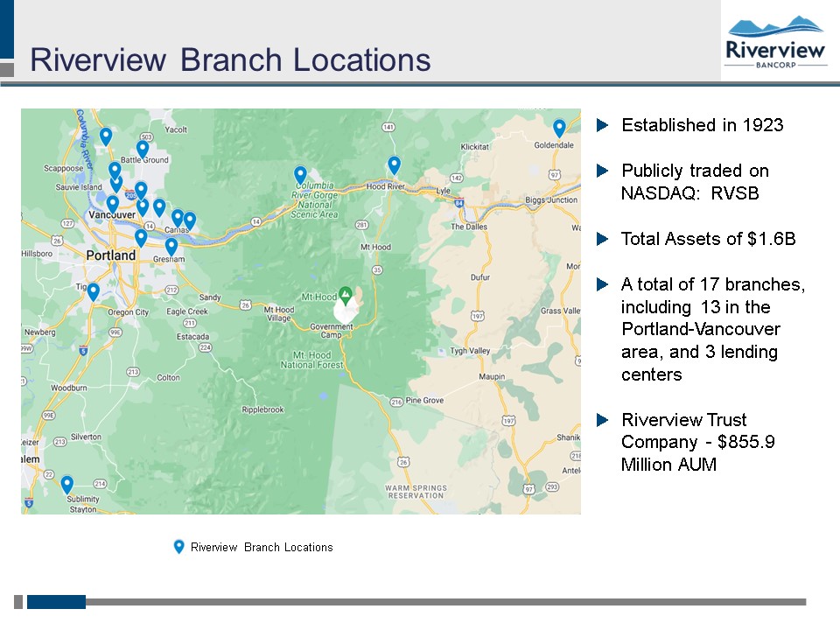Click the route 142 shield near Lyle
Screen dimensions: 840x630
(456, 178)
